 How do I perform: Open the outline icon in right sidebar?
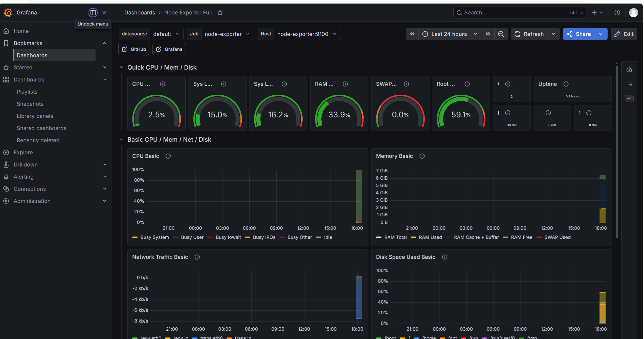pos(629,84)
